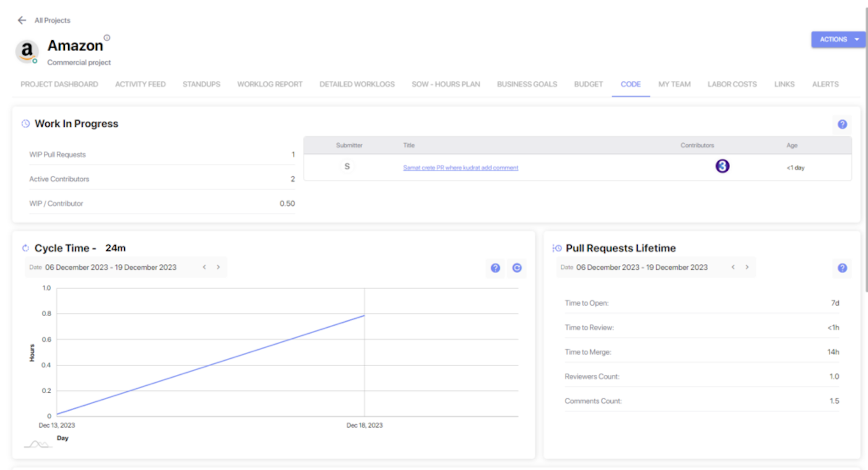Click the WIP / Contributor row

pos(162,204)
